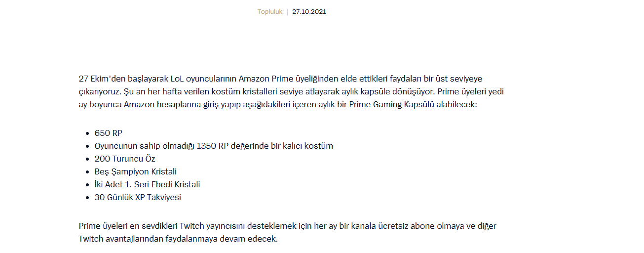Click the 27.10.2021 publication date

pyautogui.click(x=309, y=12)
